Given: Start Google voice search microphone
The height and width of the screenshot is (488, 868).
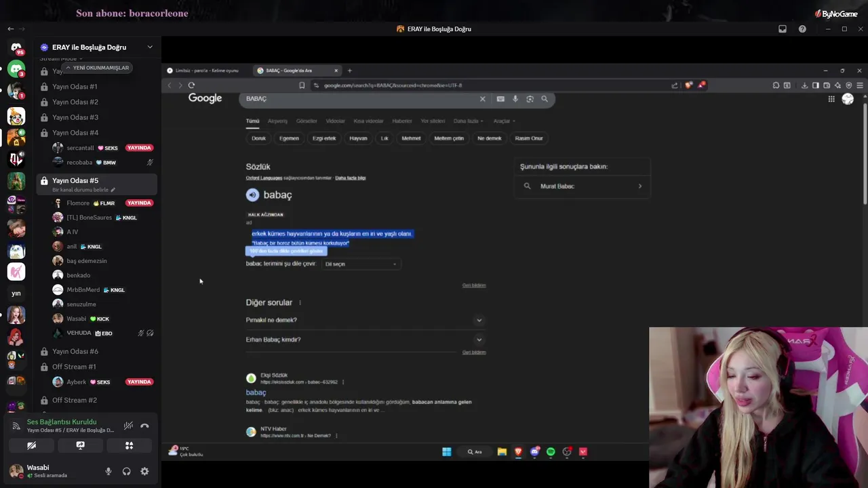Looking at the screenshot, I should [515, 99].
